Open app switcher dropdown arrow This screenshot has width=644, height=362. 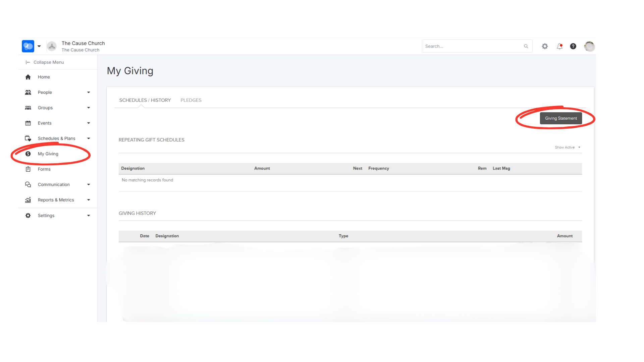click(39, 46)
